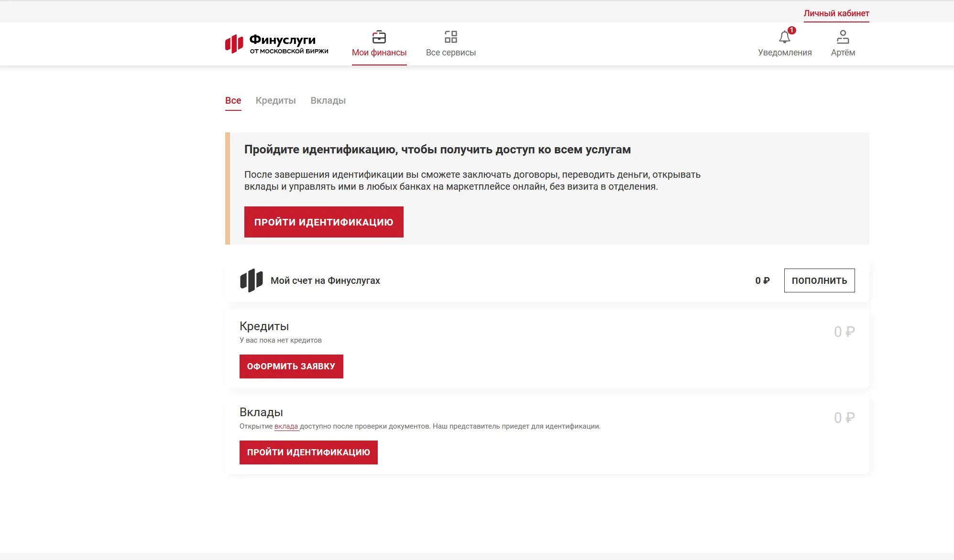This screenshot has width=954, height=560.
Task: Switch to the Вклады tab
Action: click(328, 100)
